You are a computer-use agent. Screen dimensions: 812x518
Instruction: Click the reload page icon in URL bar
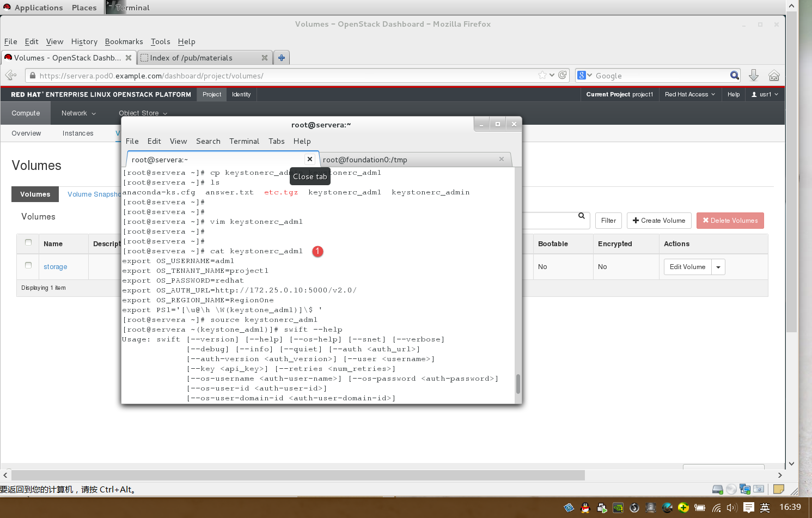pyautogui.click(x=563, y=75)
